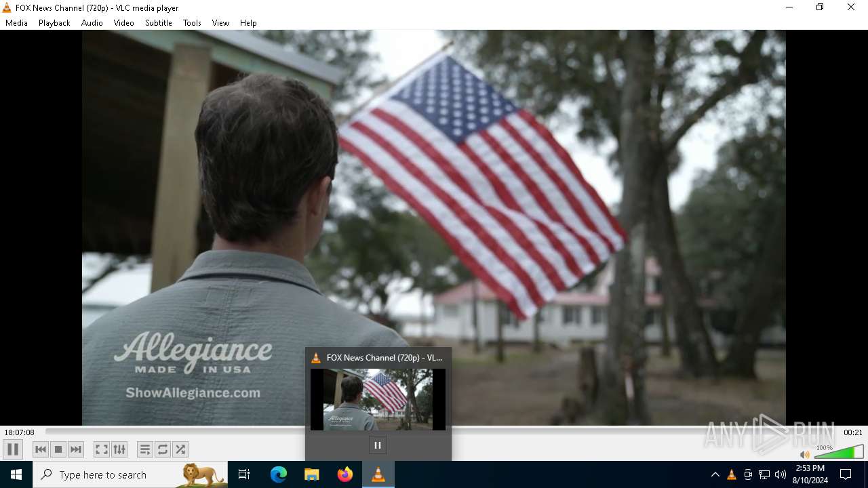The height and width of the screenshot is (488, 868).
Task: Pause from the taskbar preview thumbnail button
Action: [x=378, y=445]
